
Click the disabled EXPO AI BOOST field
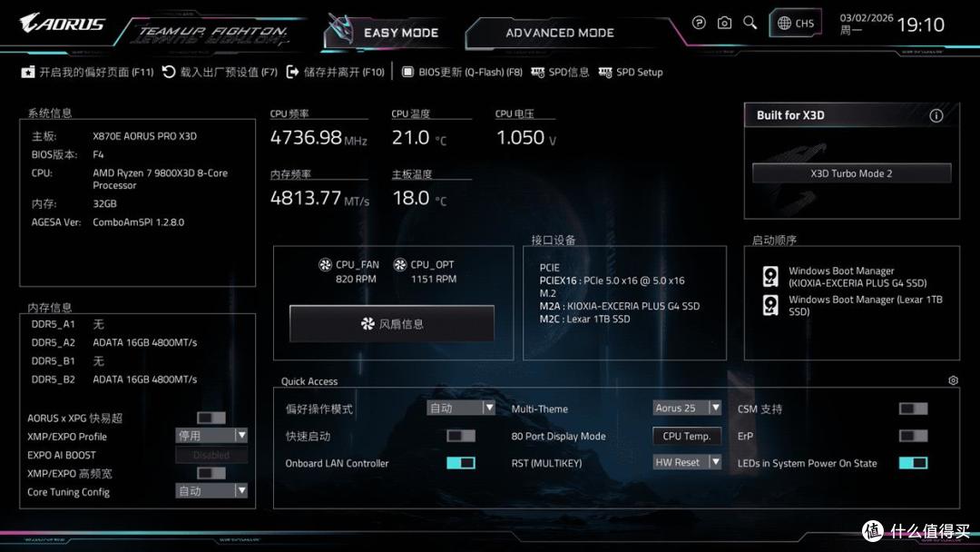(x=211, y=455)
